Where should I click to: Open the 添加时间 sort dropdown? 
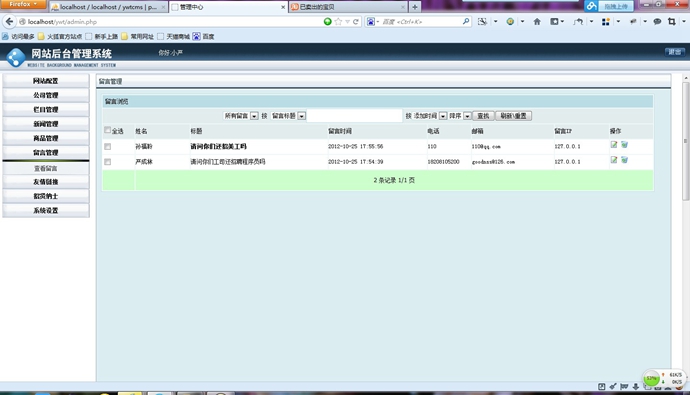click(x=430, y=116)
